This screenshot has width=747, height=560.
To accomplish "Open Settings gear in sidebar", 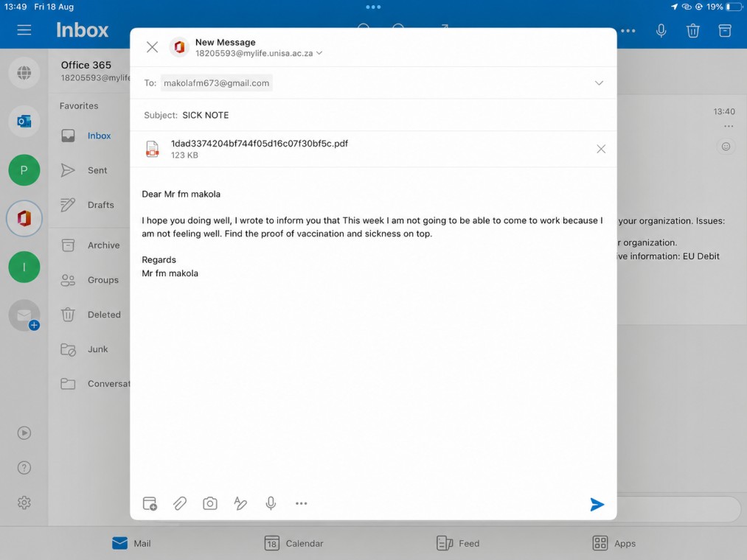I will coord(24,503).
